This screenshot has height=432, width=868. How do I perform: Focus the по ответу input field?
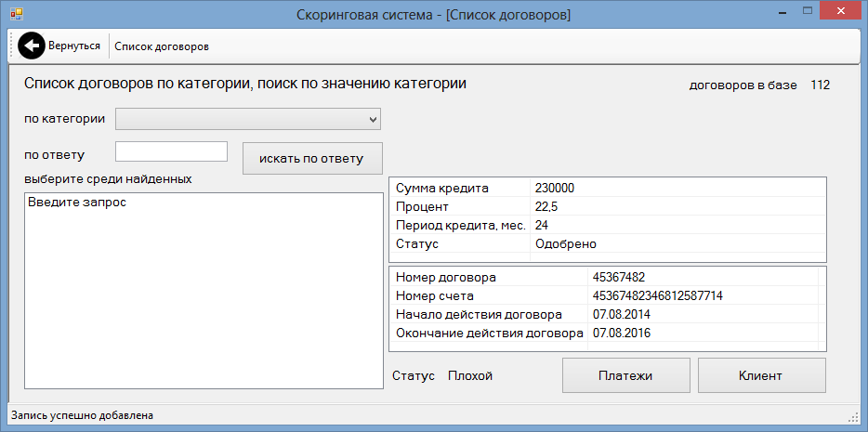coord(172,151)
